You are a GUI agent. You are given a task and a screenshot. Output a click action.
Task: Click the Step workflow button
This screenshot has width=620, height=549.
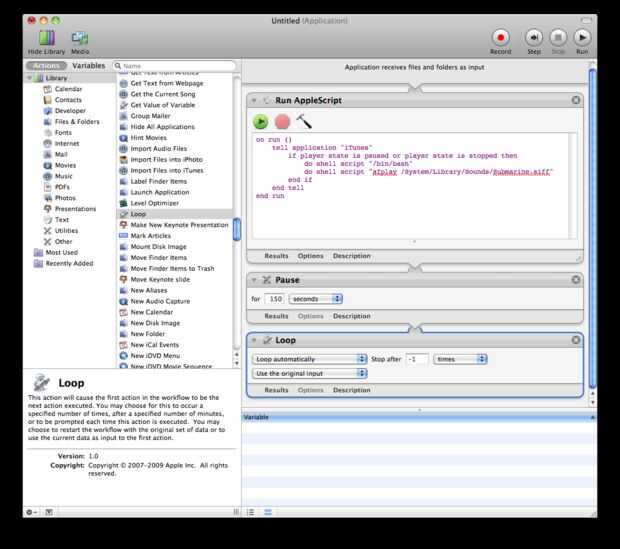click(534, 37)
